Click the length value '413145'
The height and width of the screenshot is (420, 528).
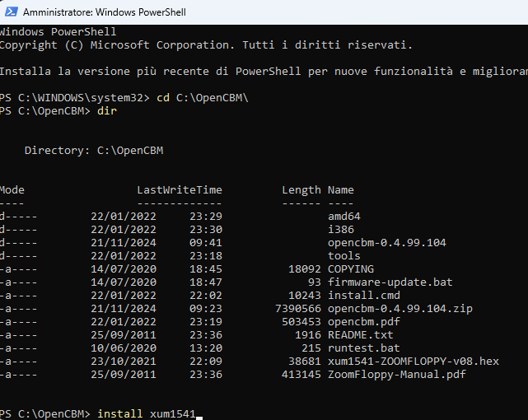(x=301, y=375)
